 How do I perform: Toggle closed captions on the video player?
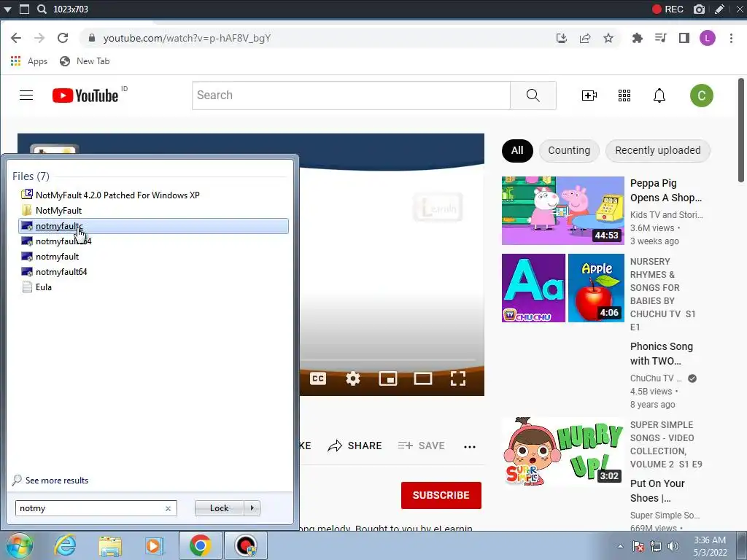[x=318, y=378]
